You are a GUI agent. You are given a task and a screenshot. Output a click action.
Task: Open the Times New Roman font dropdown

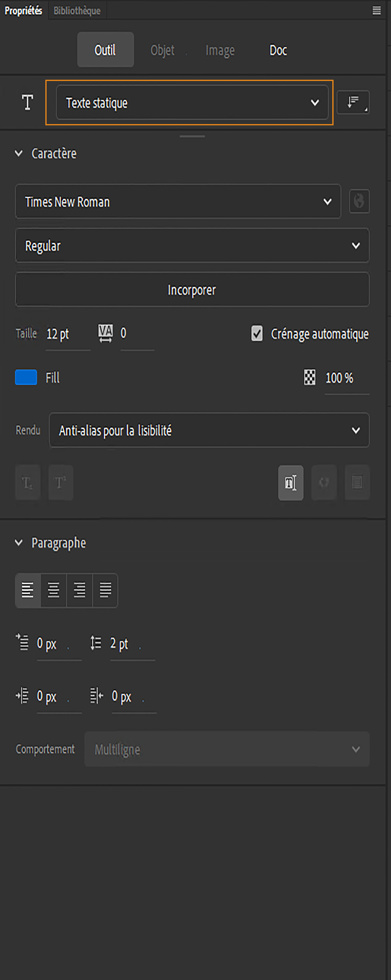177,202
